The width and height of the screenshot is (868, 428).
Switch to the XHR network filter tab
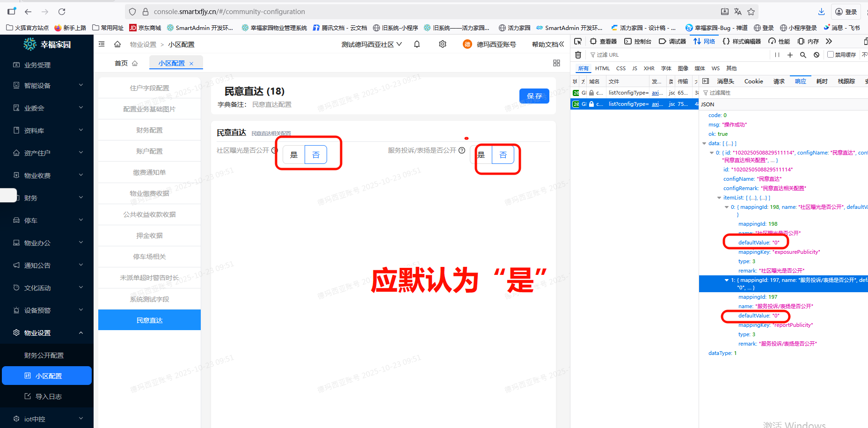click(x=649, y=68)
